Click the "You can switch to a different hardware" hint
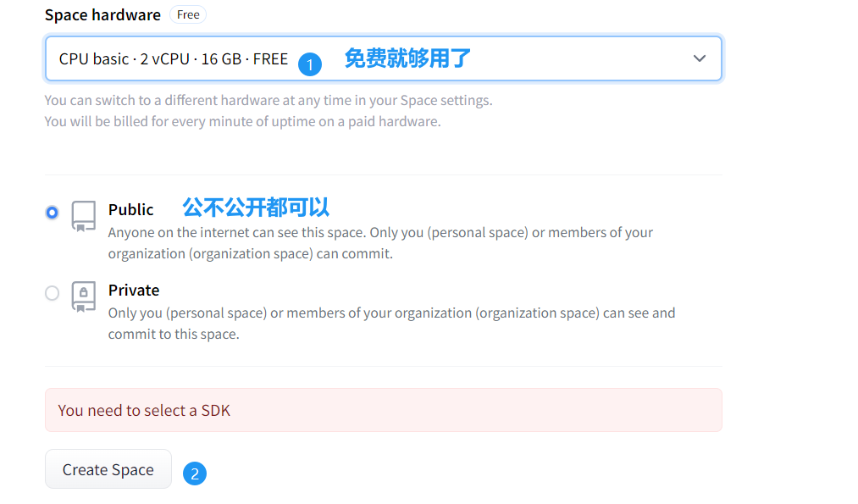The width and height of the screenshot is (858, 504). coord(268,100)
